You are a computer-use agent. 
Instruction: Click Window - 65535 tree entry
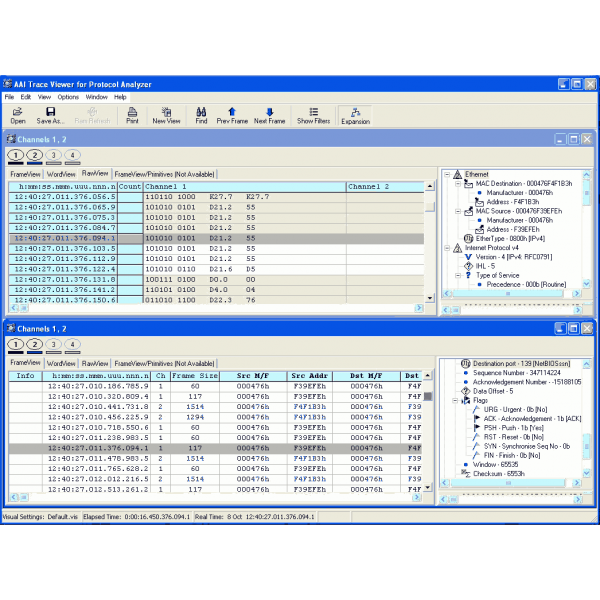click(495, 465)
